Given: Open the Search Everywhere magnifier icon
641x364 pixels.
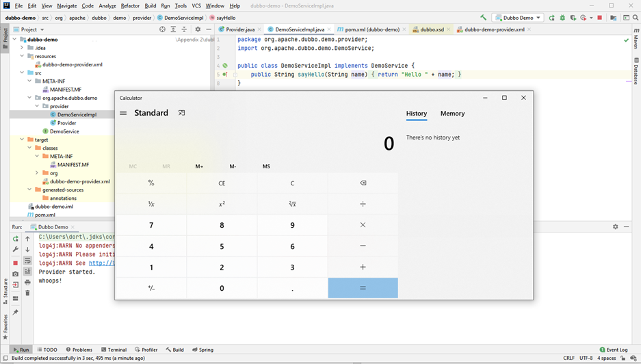Looking at the screenshot, I should [636, 18].
